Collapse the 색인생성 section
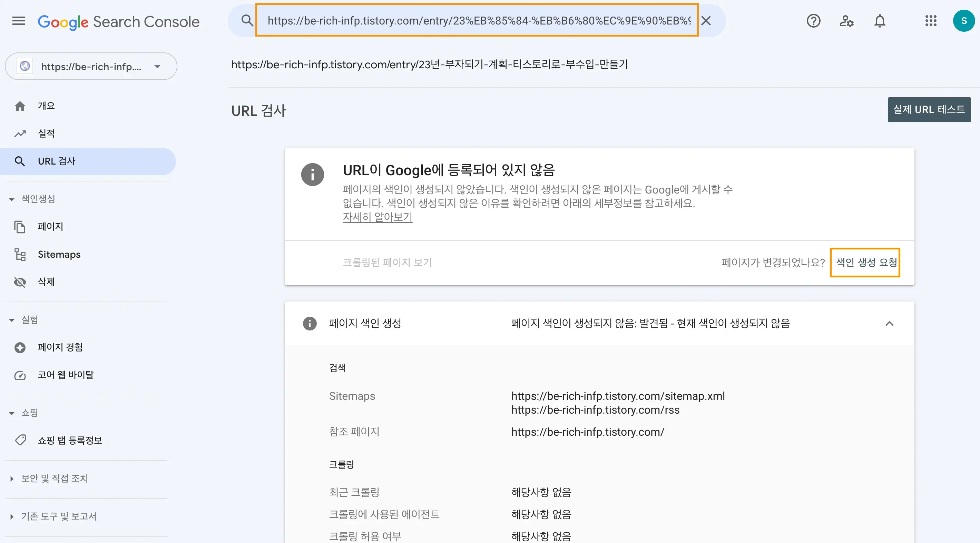The width and height of the screenshot is (980, 543). [x=32, y=199]
